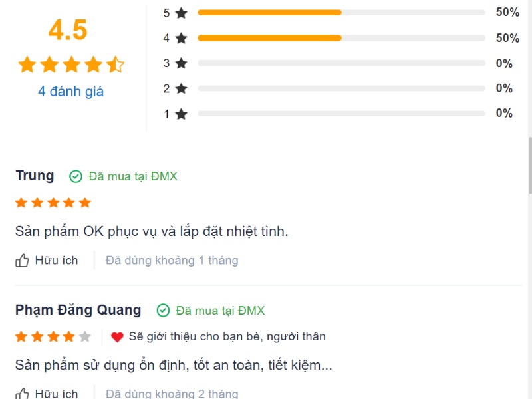532x399 pixels.
Task: Click the thumbs-up icon under Phạm Đăng Quang's review
Action: pyautogui.click(x=22, y=394)
